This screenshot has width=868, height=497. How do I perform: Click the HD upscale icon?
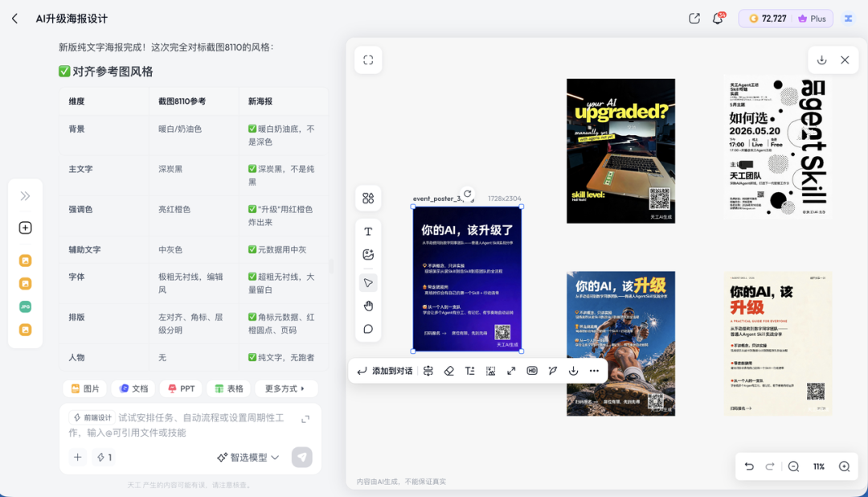coord(532,371)
